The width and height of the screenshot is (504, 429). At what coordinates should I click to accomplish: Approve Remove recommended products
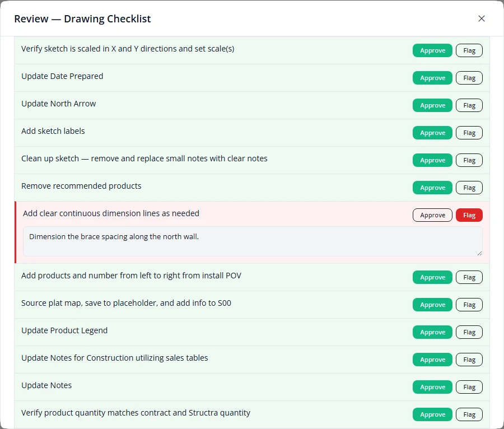click(x=432, y=188)
